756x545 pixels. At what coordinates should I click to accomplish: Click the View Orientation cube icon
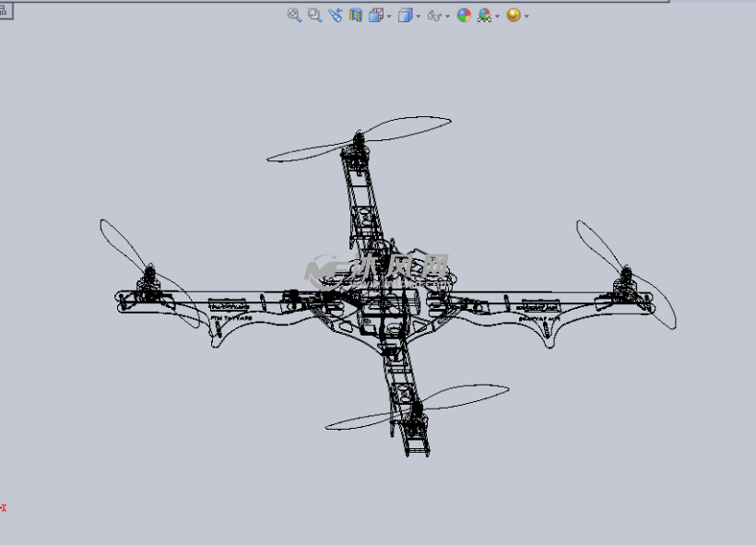377,15
